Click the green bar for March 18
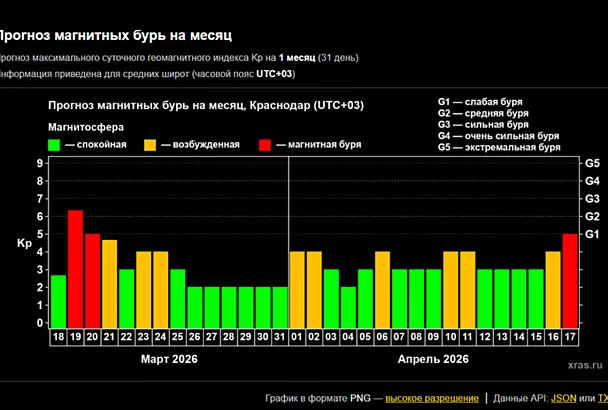The width and height of the screenshot is (608, 410). point(58,300)
